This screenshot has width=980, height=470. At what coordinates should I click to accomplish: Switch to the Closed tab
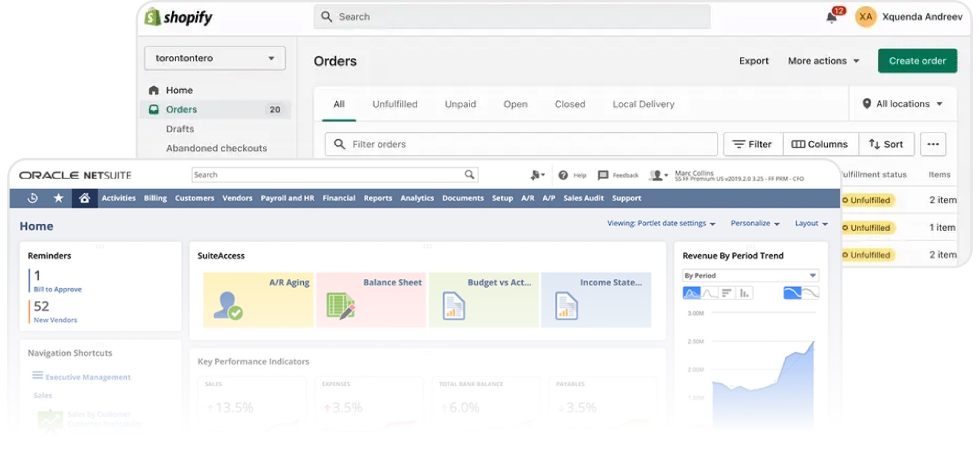click(x=570, y=104)
